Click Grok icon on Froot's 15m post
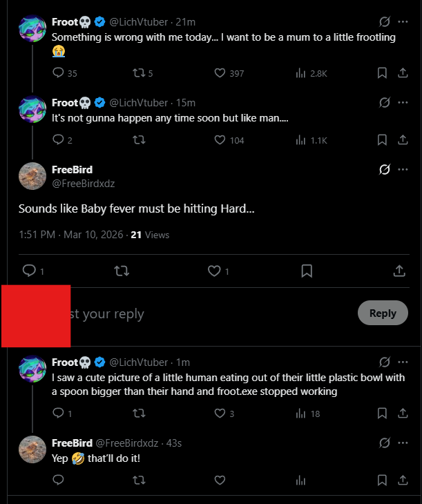 (385, 103)
